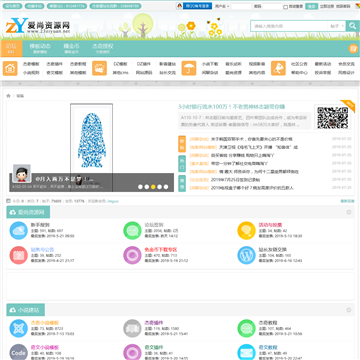The height and width of the screenshot is (360, 360).
Task: Open the blue WordPress 站长友链交换 icon
Action: [246, 255]
